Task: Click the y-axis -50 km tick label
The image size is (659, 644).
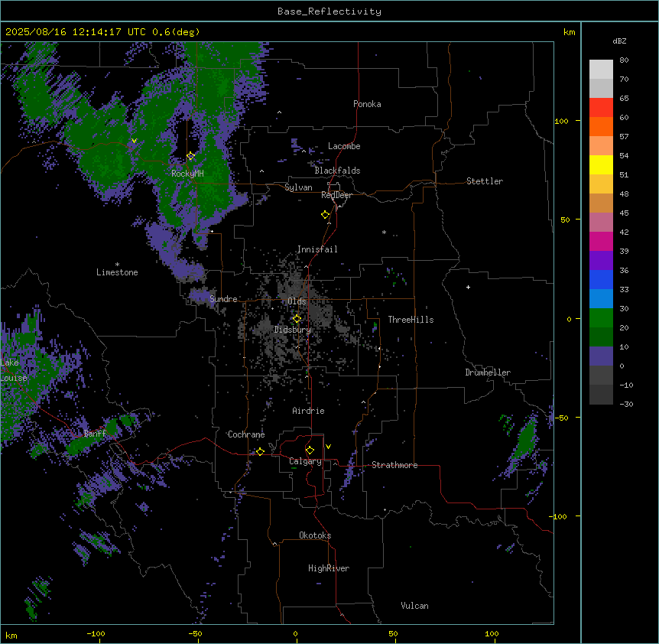Action: (x=561, y=418)
